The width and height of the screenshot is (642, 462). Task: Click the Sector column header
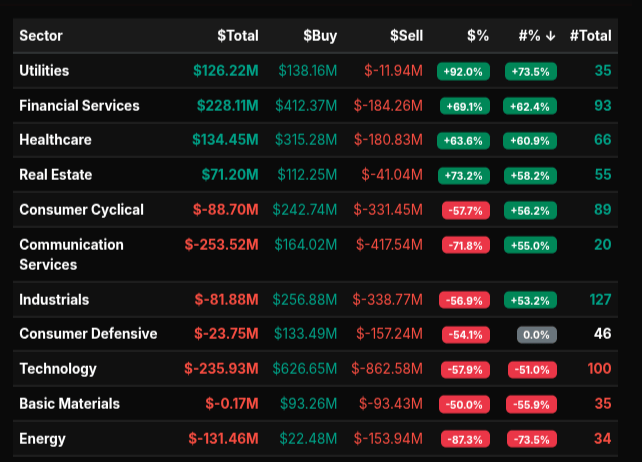pyautogui.click(x=41, y=36)
